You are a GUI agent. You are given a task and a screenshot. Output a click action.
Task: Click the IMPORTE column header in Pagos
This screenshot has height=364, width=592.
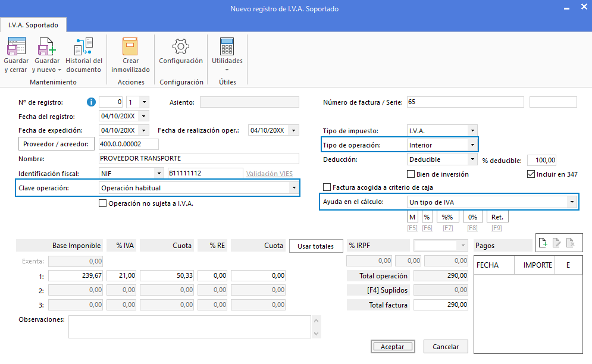534,265
